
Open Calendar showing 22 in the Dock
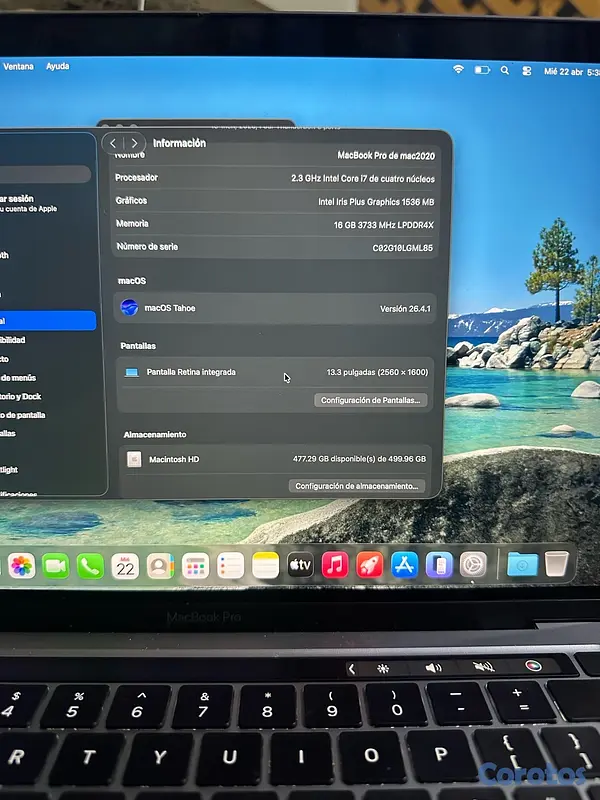[x=125, y=566]
